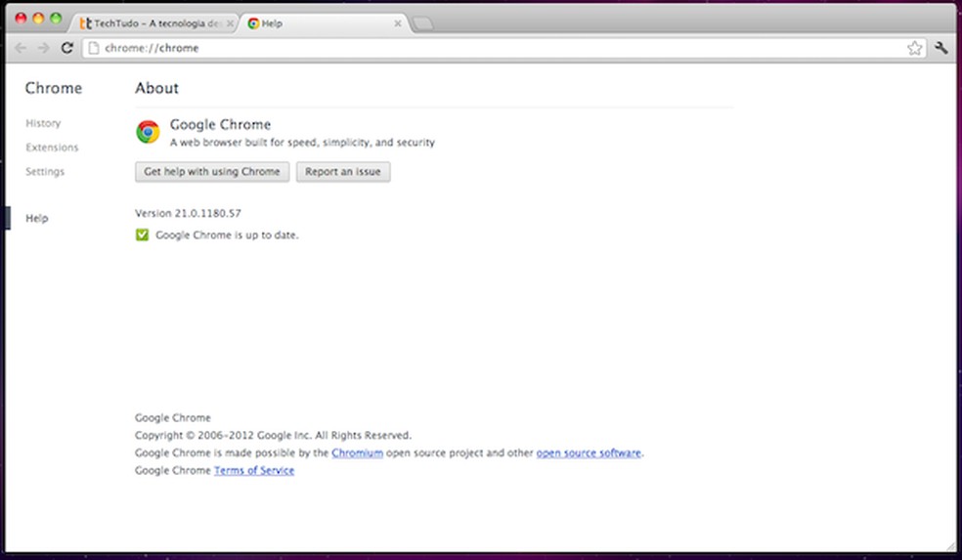Click the Google Chrome is up to date text
This screenshot has height=560, width=962.
point(227,235)
